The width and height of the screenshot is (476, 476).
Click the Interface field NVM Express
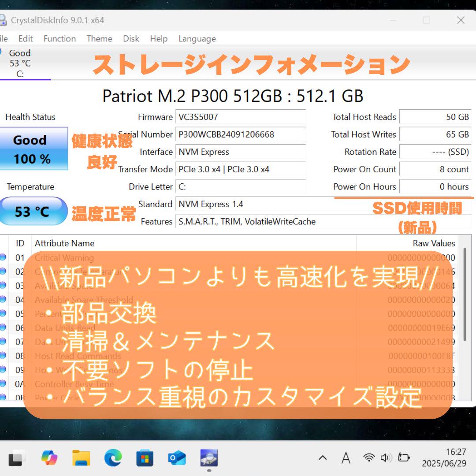click(x=241, y=152)
